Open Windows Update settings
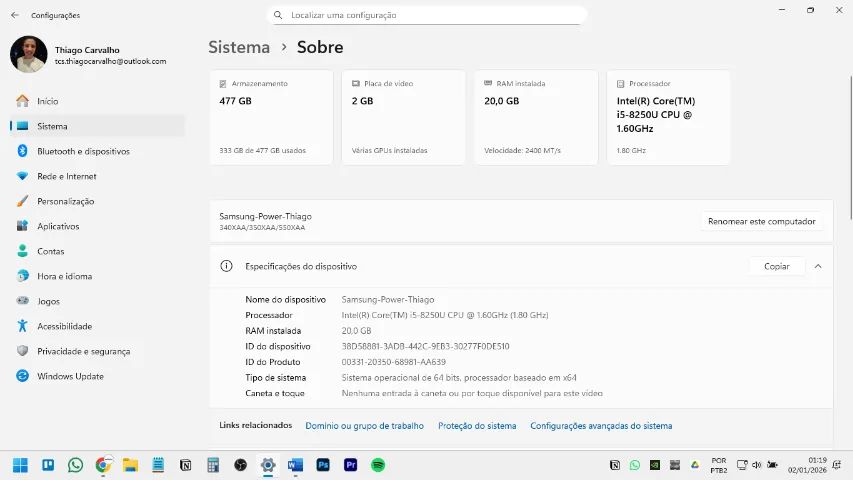This screenshot has height=480, width=853. [x=98, y=377]
